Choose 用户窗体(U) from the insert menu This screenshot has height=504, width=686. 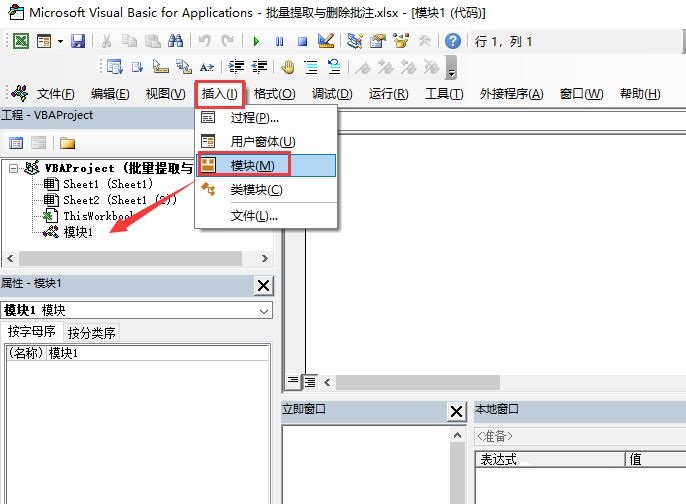tap(266, 141)
